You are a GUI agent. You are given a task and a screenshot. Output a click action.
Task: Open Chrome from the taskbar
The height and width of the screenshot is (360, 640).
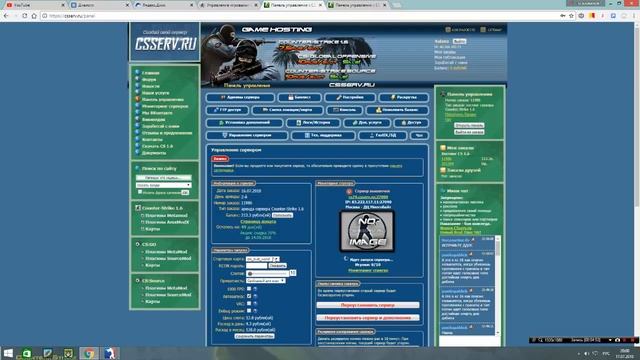pos(88,353)
